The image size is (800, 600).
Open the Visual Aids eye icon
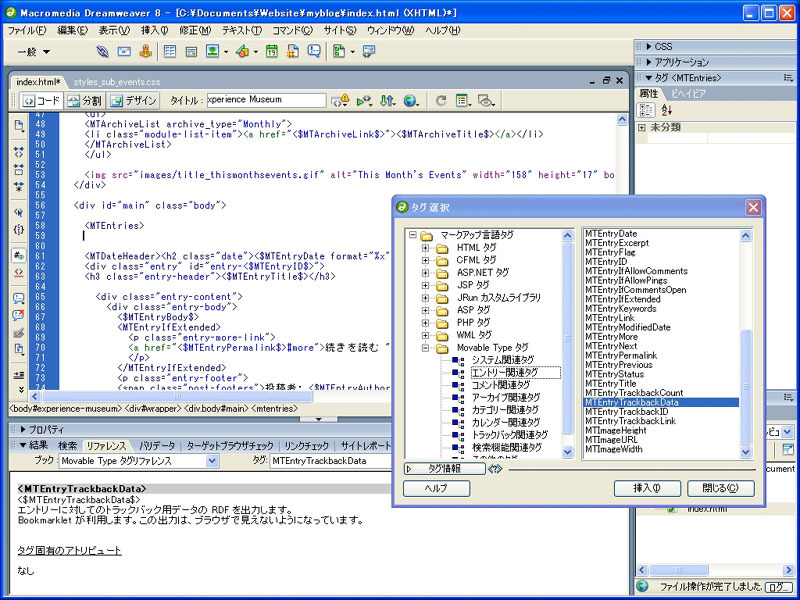[486, 101]
